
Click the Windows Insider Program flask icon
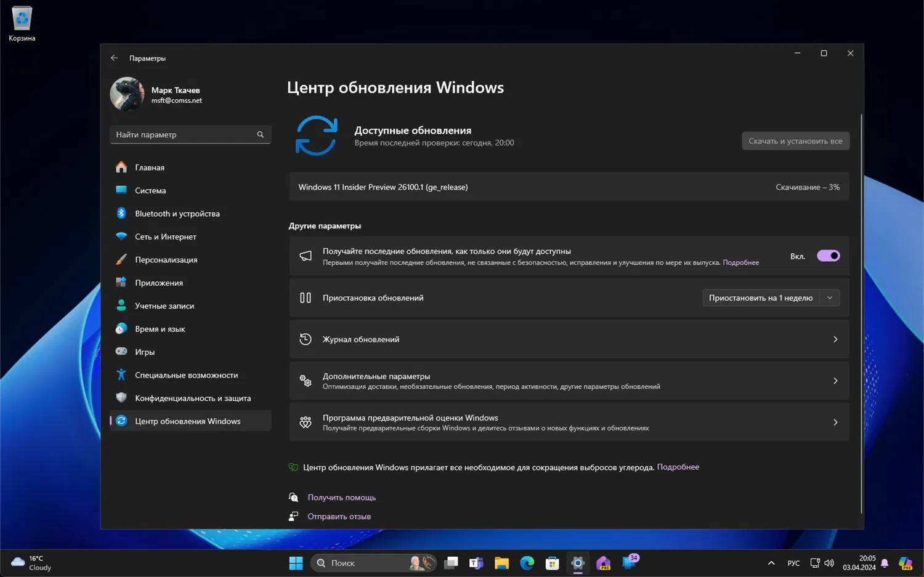pyautogui.click(x=306, y=422)
